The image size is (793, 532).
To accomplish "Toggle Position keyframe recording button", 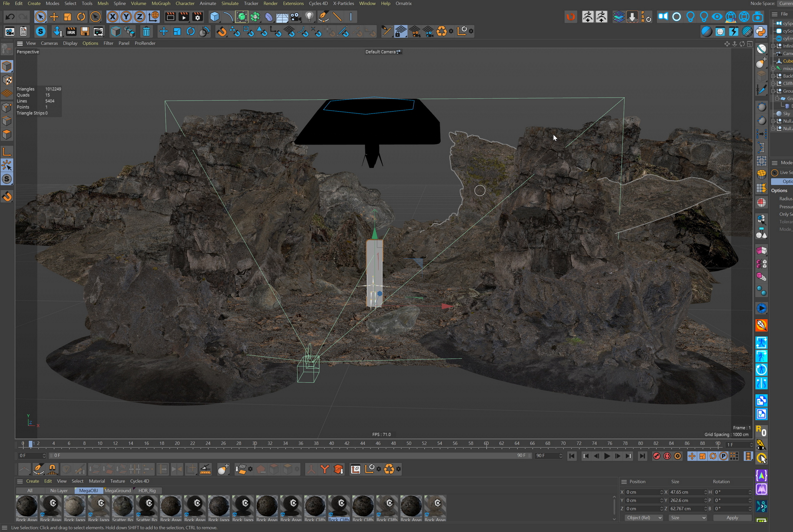I will [x=692, y=456].
